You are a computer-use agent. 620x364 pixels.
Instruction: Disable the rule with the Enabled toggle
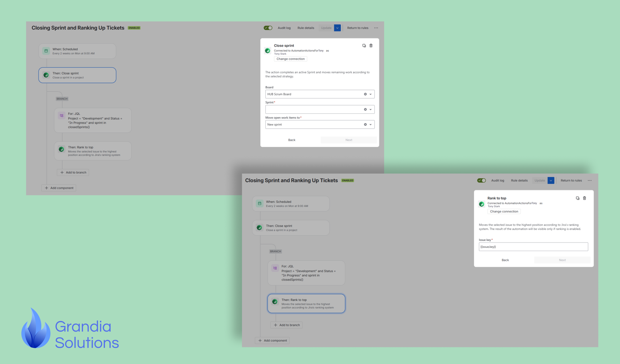pos(268,28)
